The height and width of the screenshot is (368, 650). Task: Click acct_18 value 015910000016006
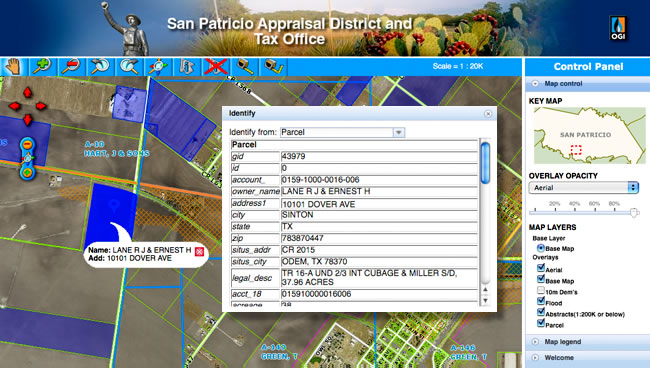point(379,294)
